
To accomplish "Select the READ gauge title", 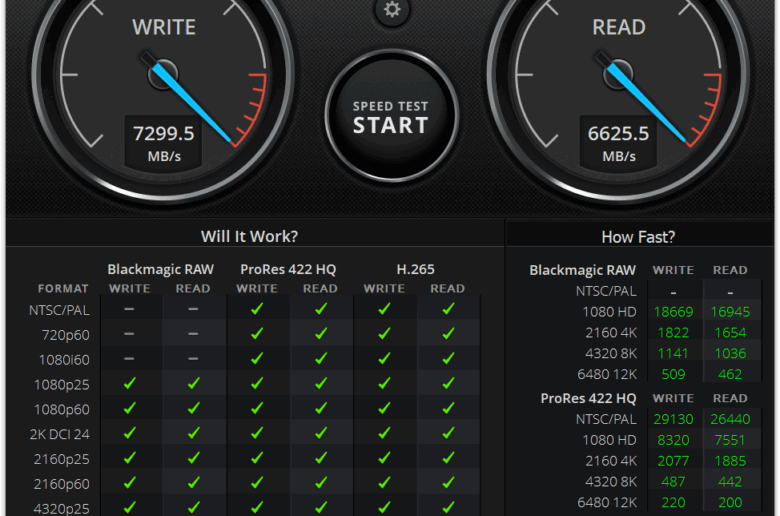I will point(619,27).
